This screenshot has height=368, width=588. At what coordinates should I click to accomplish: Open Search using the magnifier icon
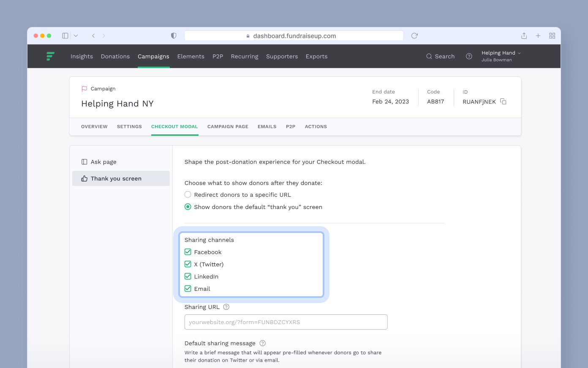pyautogui.click(x=429, y=56)
